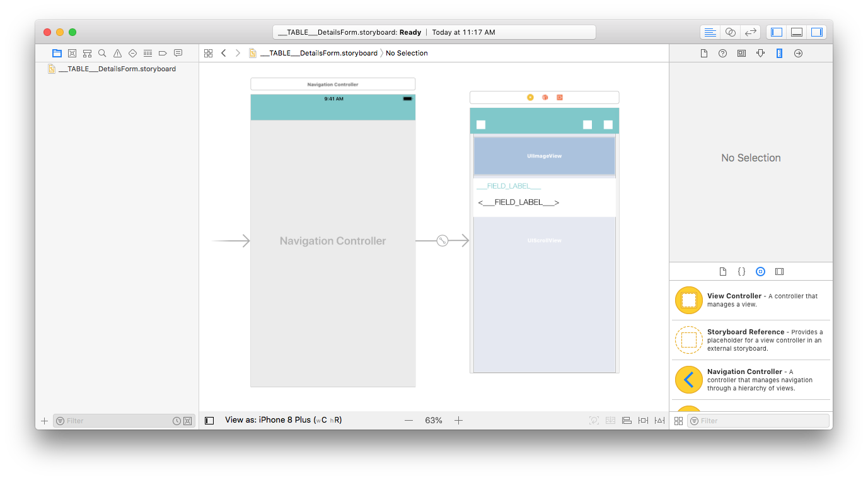This screenshot has width=868, height=480.
Task: Show the Size inspector
Action: tap(779, 53)
